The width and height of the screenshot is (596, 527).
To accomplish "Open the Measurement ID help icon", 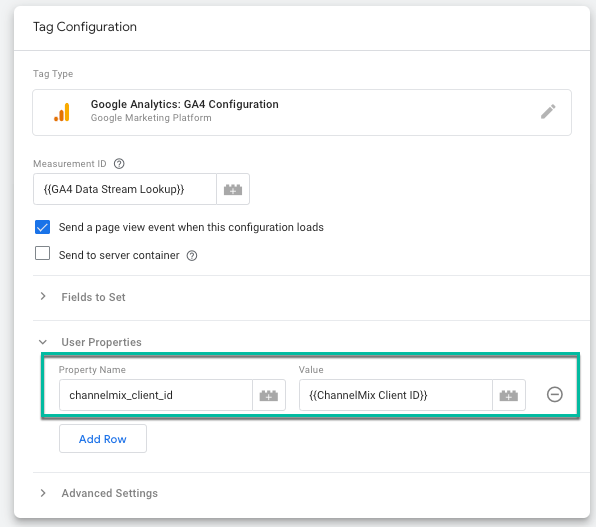I will point(119,164).
